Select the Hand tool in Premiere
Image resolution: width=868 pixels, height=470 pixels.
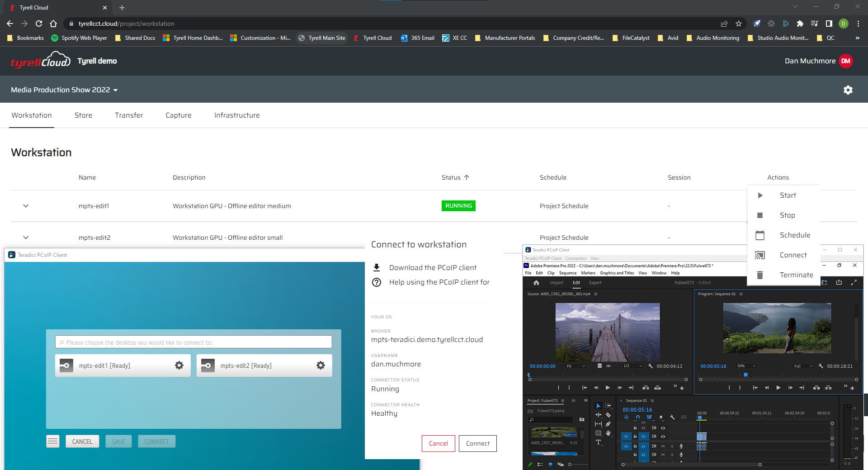tap(608, 433)
